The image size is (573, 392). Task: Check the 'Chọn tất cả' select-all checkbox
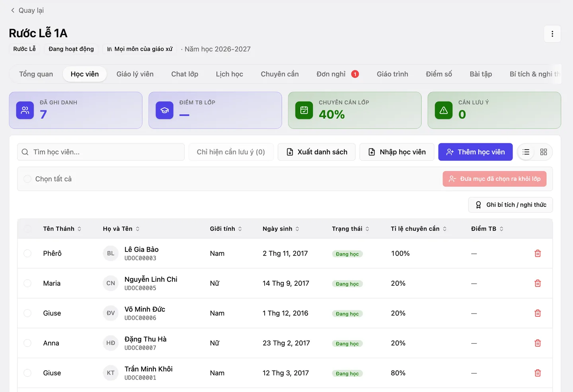click(x=27, y=179)
